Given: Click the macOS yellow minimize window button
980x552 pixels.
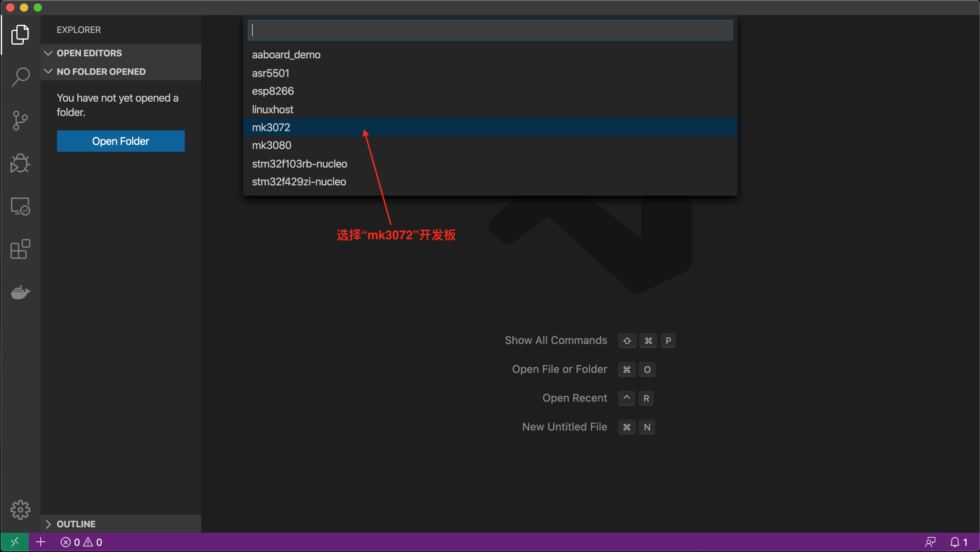Looking at the screenshot, I should pos(24,7).
